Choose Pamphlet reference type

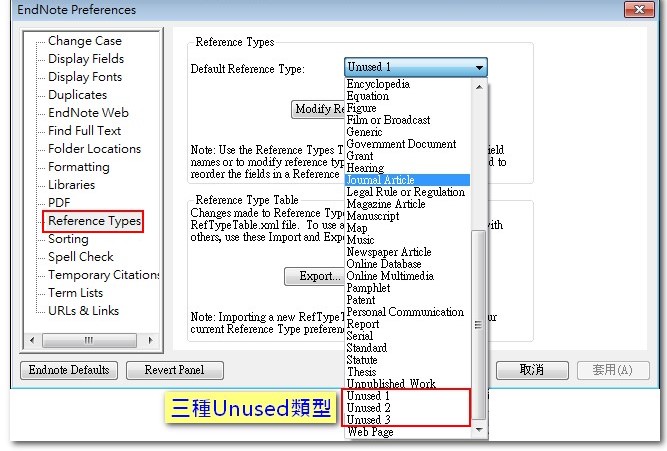pos(368,288)
